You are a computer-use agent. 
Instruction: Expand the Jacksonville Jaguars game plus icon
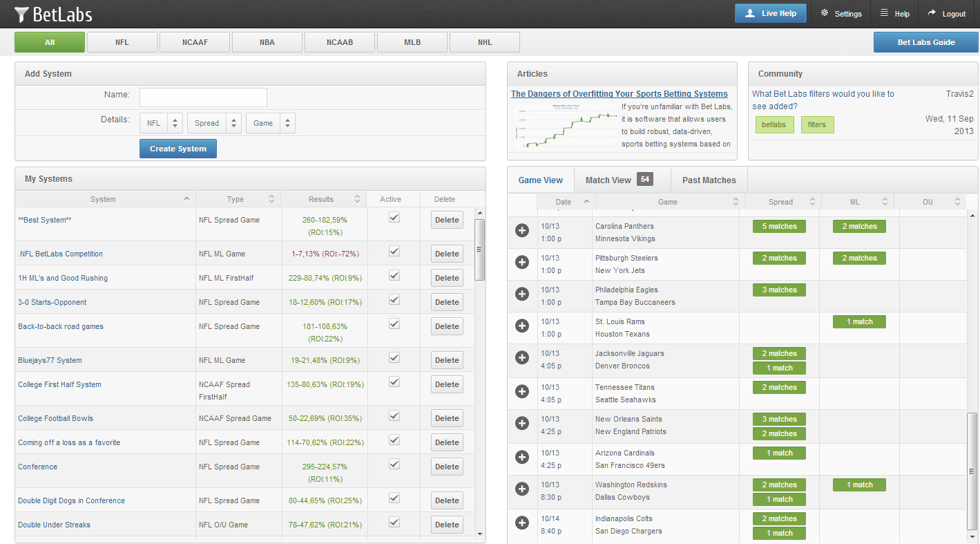522,357
